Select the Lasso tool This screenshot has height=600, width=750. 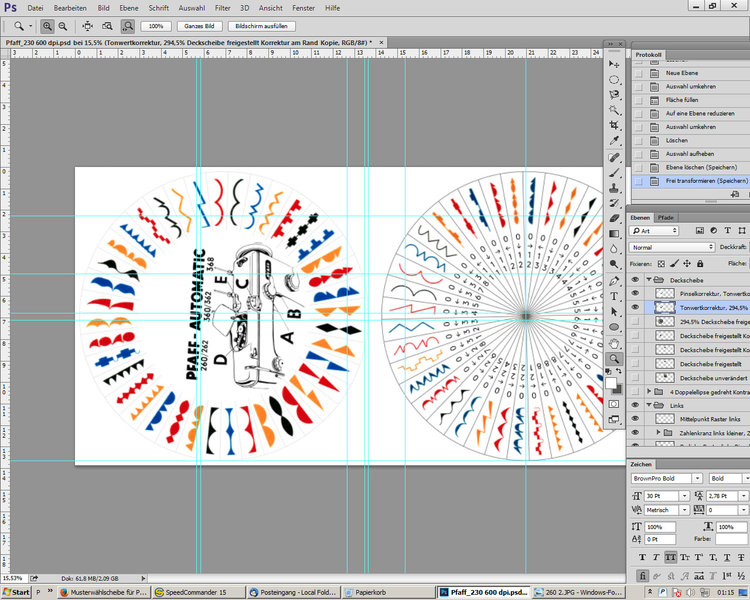614,95
